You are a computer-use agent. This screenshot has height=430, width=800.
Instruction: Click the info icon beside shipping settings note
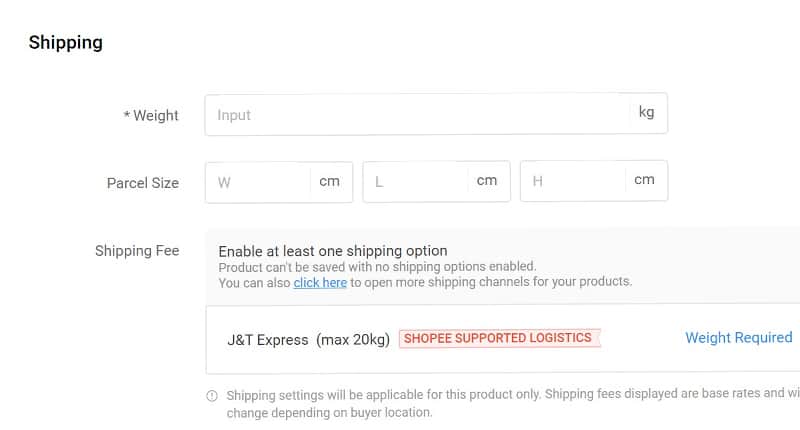[x=212, y=395]
